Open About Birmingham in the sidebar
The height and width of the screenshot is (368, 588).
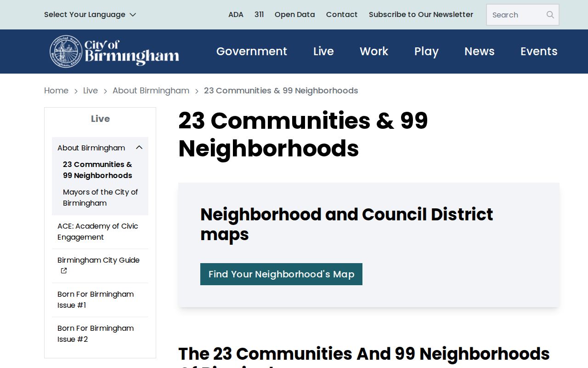coord(91,148)
